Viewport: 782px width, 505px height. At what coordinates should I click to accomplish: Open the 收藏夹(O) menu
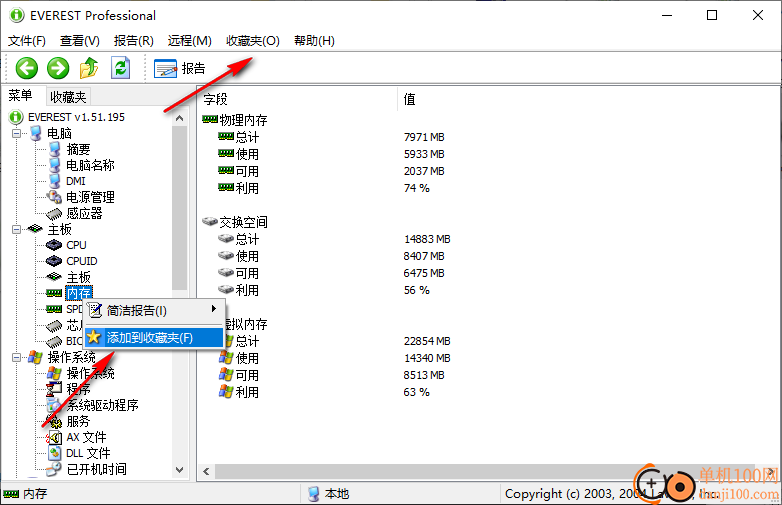tap(253, 41)
